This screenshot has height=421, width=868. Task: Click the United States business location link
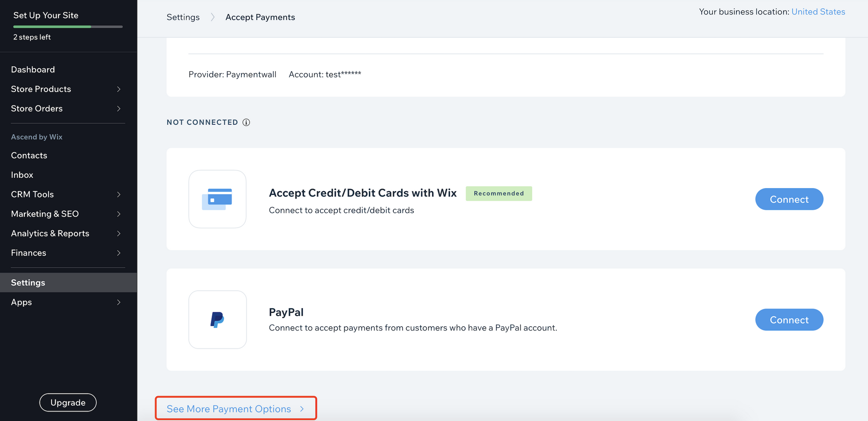tap(818, 12)
